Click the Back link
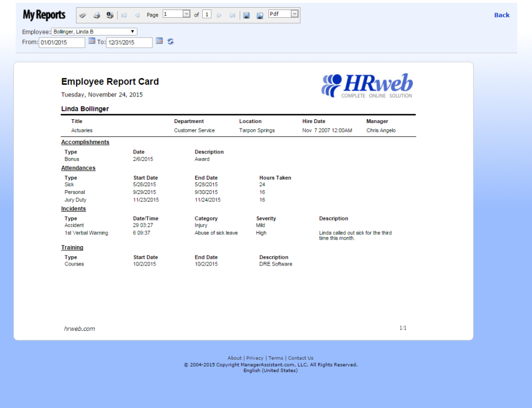Screen dimensions: 532x408 coord(502,15)
